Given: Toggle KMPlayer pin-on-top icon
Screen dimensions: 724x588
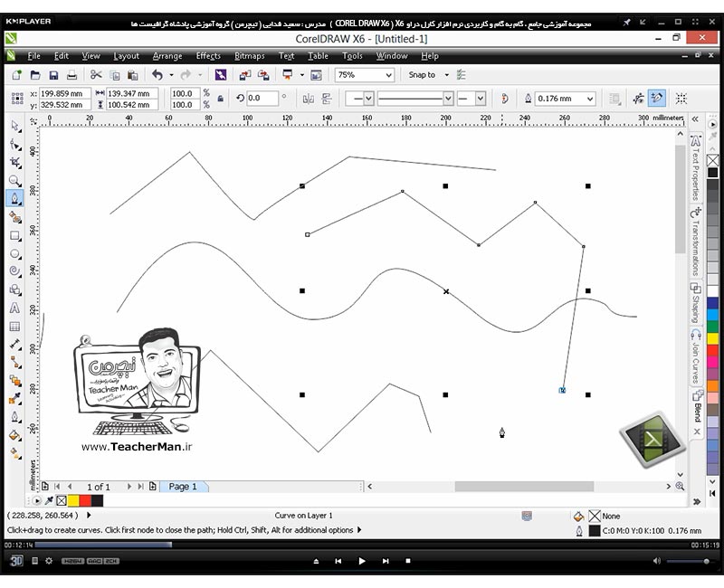Looking at the screenshot, I should point(626,22).
